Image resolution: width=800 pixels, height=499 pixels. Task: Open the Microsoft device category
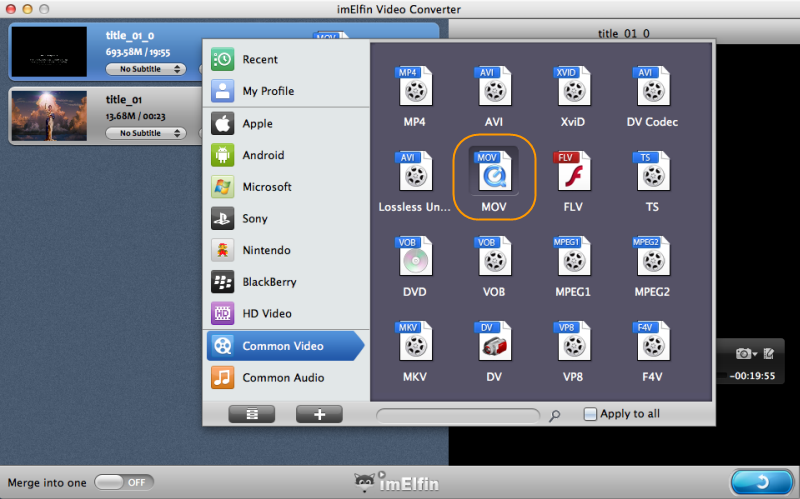tap(286, 187)
